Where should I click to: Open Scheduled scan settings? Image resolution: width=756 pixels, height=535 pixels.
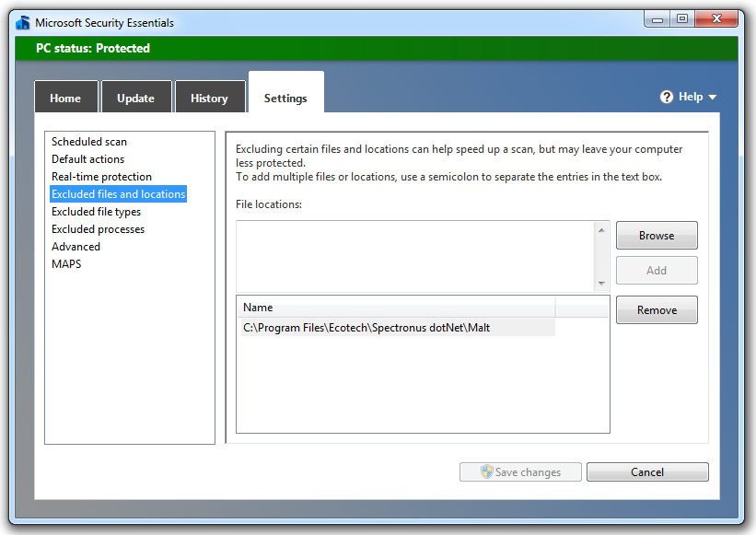[89, 142]
